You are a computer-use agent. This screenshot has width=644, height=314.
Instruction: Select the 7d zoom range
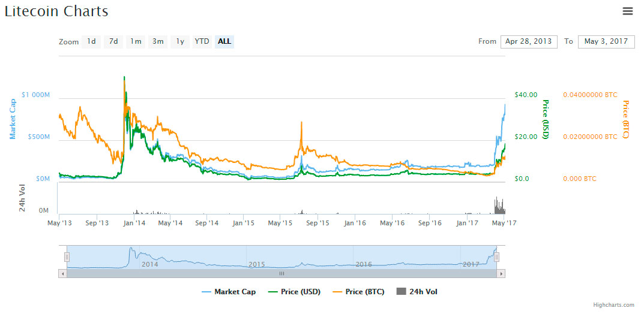pos(113,41)
